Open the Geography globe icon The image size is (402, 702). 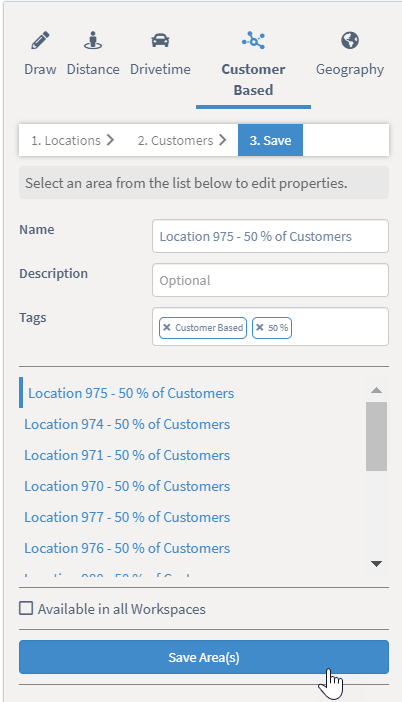point(350,41)
